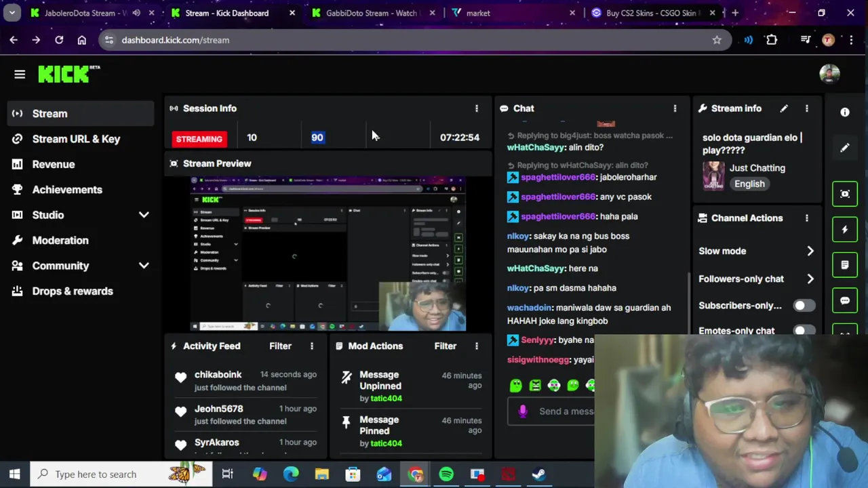This screenshot has width=868, height=488.
Task: Open Chat panel three-dot menu
Action: (675, 108)
